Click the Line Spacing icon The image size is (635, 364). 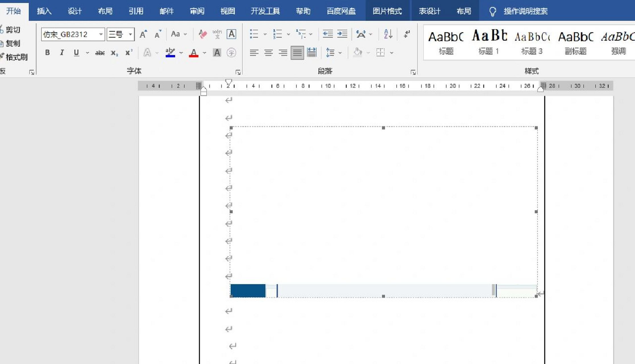[x=330, y=53]
